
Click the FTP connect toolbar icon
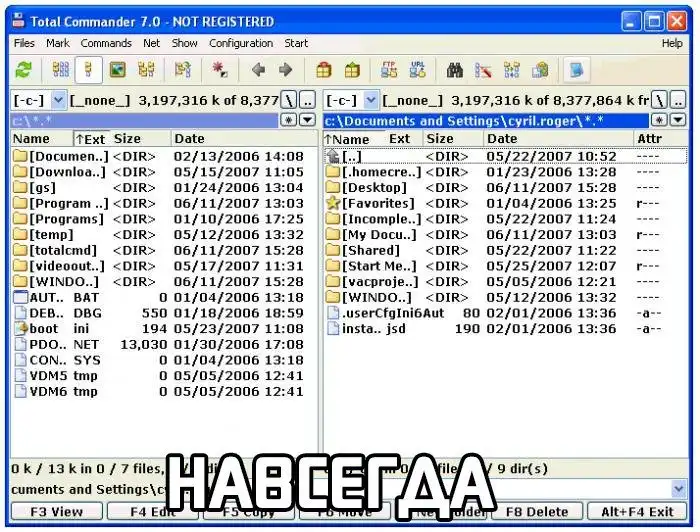(x=389, y=70)
